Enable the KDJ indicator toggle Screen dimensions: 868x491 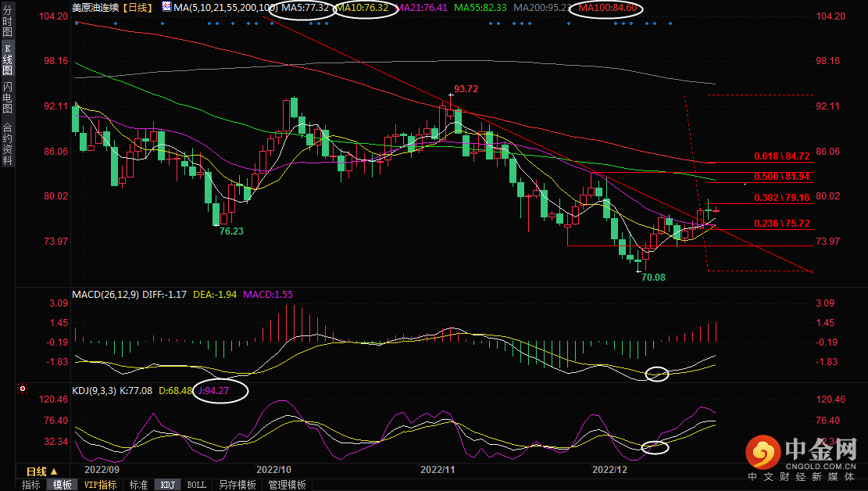[167, 485]
